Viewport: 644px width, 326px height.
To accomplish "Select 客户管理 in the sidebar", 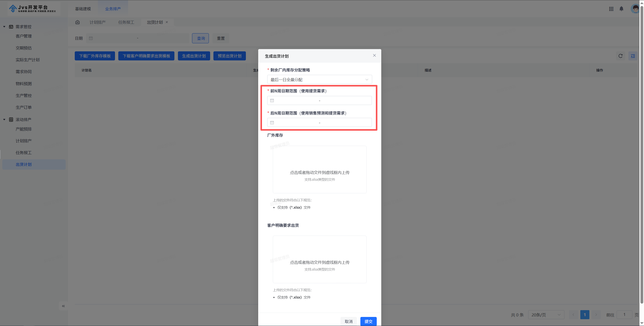I will [24, 36].
